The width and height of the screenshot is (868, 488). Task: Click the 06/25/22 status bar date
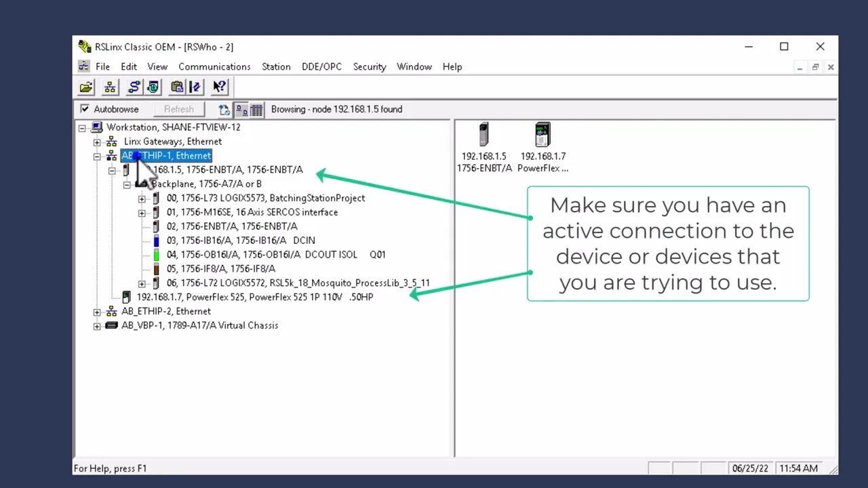[x=751, y=468]
